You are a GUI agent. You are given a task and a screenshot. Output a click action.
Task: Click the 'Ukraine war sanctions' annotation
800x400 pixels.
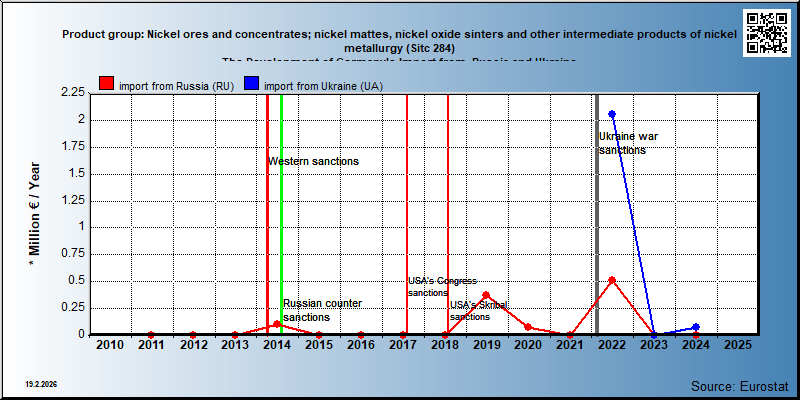[629, 143]
